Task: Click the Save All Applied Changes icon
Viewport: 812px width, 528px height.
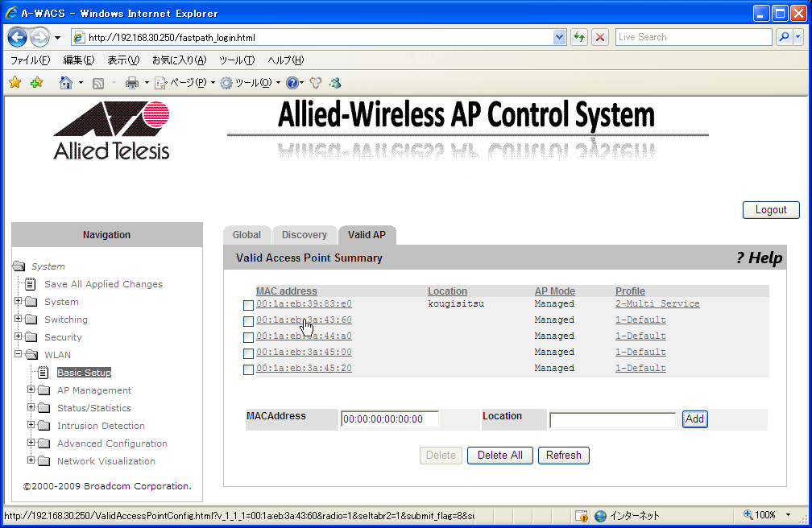Action: (x=31, y=284)
